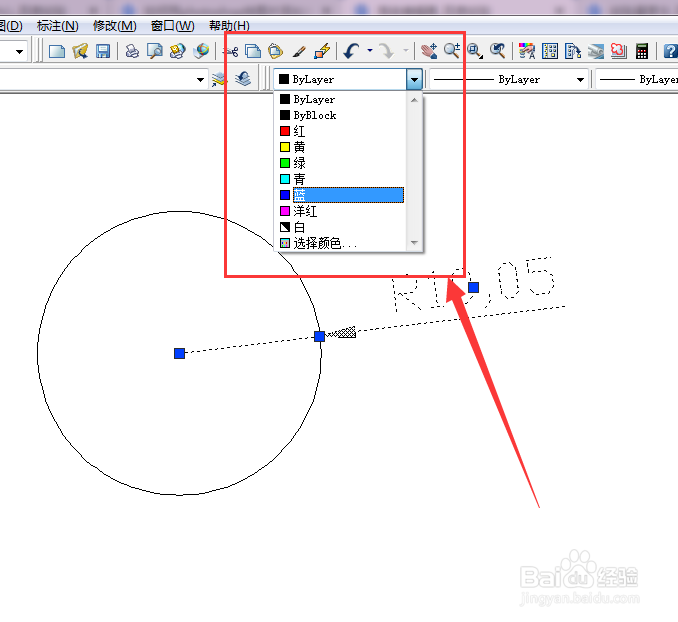Image resolution: width=678 pixels, height=622 pixels.
Task: Collapse the color control dropdown arrow
Action: tap(414, 80)
